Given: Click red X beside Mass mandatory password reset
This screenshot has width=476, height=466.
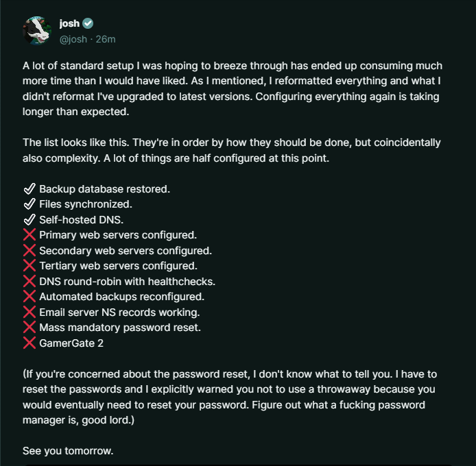Looking at the screenshot, I should pos(29,328).
